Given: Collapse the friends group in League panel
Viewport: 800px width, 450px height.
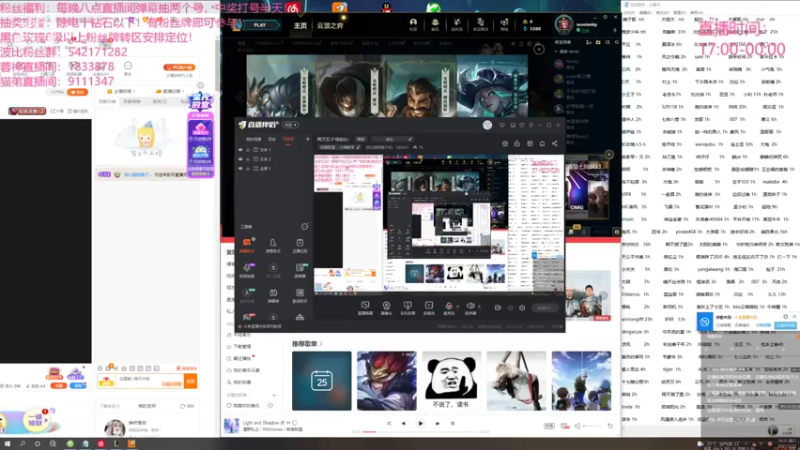Looking at the screenshot, I should (558, 52).
